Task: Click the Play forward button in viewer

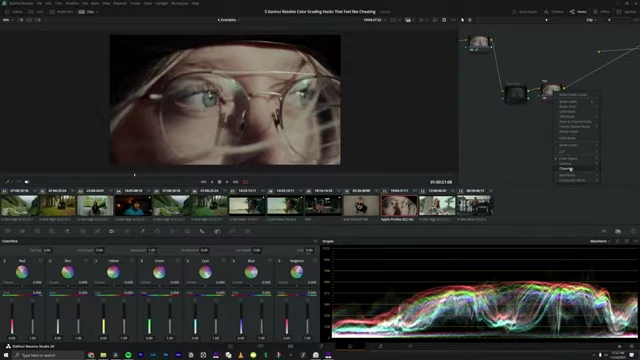Action: (227, 182)
